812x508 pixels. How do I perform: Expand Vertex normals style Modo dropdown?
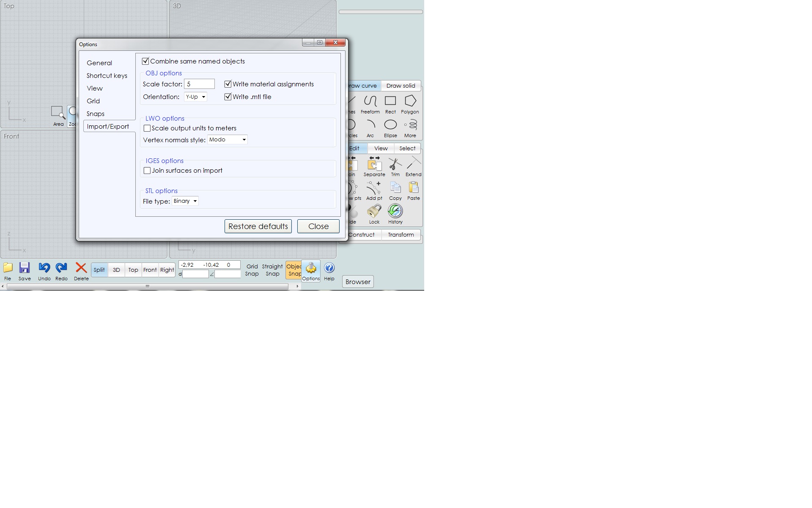(x=227, y=140)
